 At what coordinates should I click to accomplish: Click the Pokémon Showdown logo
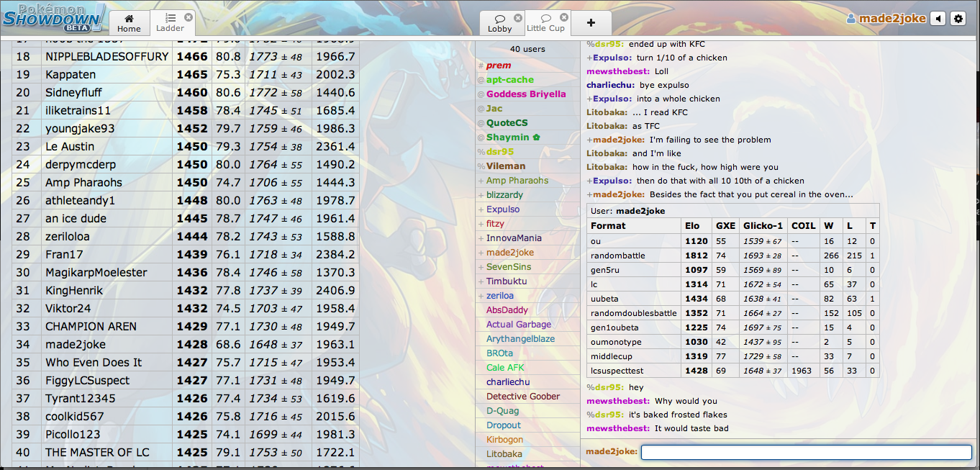(54, 17)
